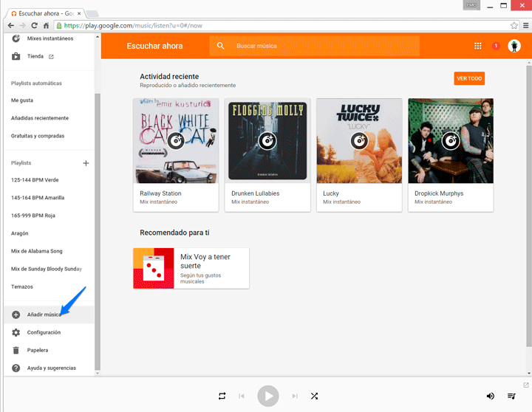Image resolution: width=532 pixels, height=412 pixels.
Task: Start instant mix on Drunken Lullabies cover
Action: [267, 140]
